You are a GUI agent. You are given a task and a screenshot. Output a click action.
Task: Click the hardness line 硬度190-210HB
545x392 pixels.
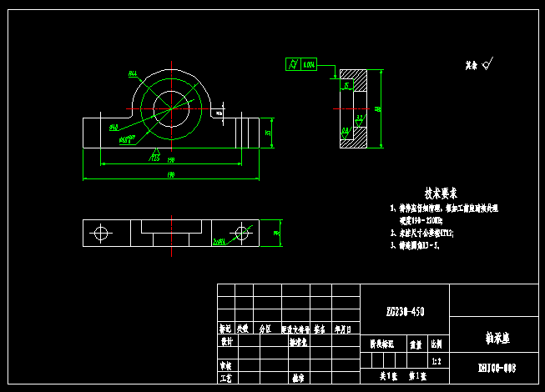coord(421,220)
